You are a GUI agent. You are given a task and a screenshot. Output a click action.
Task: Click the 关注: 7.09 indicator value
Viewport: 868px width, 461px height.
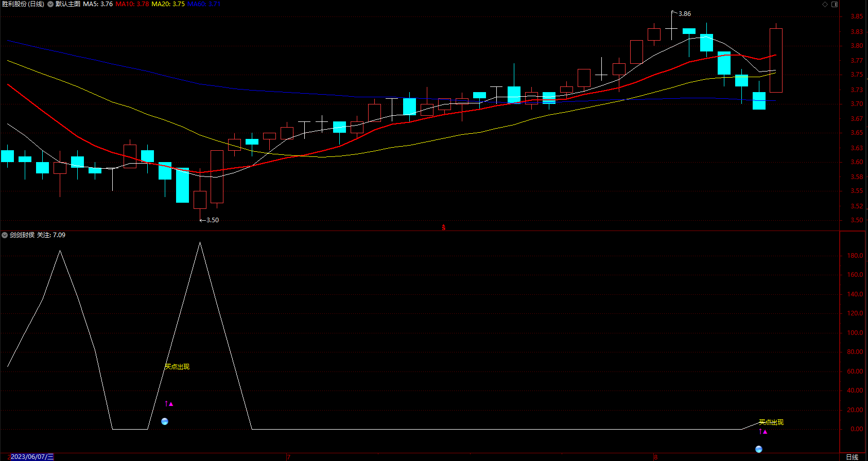coord(51,235)
